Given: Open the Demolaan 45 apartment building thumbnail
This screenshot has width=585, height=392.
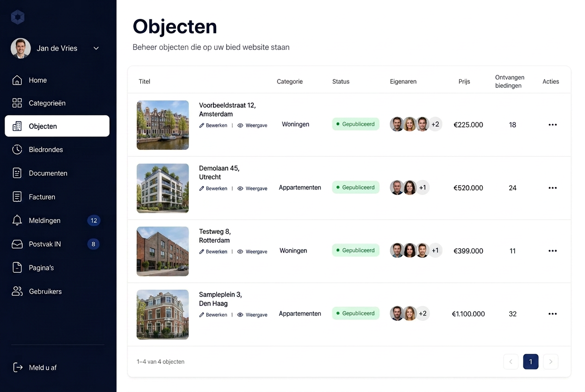Looking at the screenshot, I should click(x=163, y=188).
